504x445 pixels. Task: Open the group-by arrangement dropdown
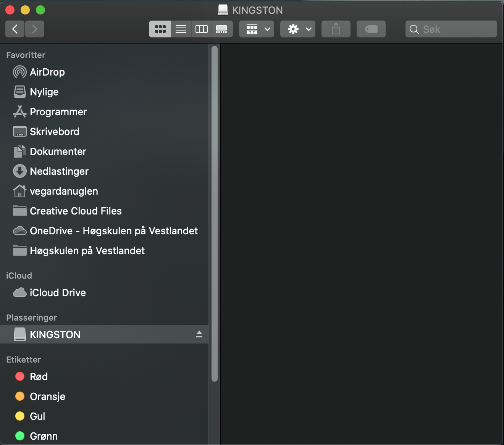coord(257,29)
